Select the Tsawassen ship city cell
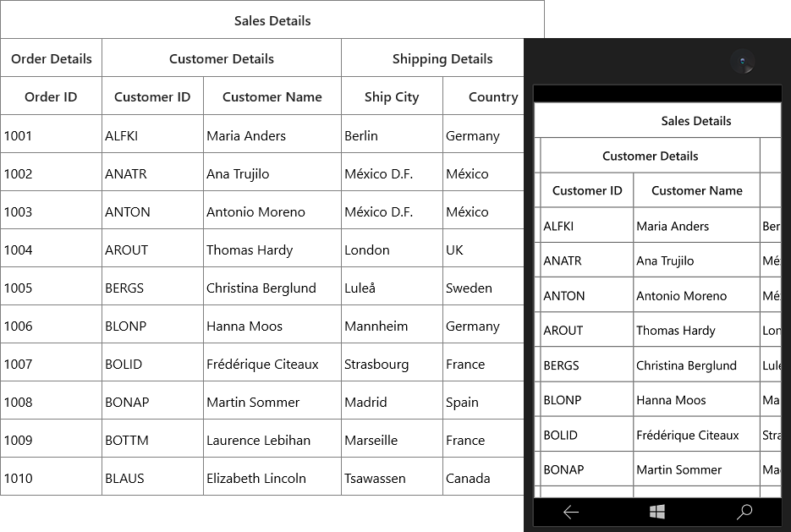Screen dimensions: 791x532 point(392,477)
